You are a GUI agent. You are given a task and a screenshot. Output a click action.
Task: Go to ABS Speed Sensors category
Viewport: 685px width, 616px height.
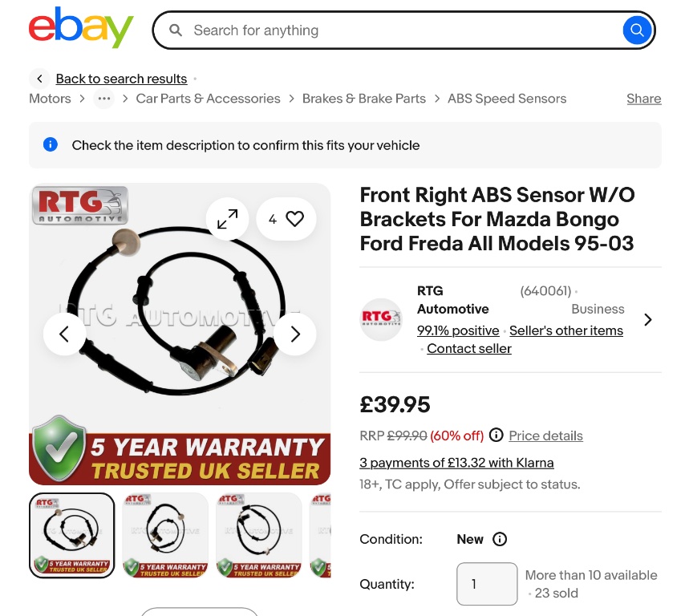(x=506, y=99)
